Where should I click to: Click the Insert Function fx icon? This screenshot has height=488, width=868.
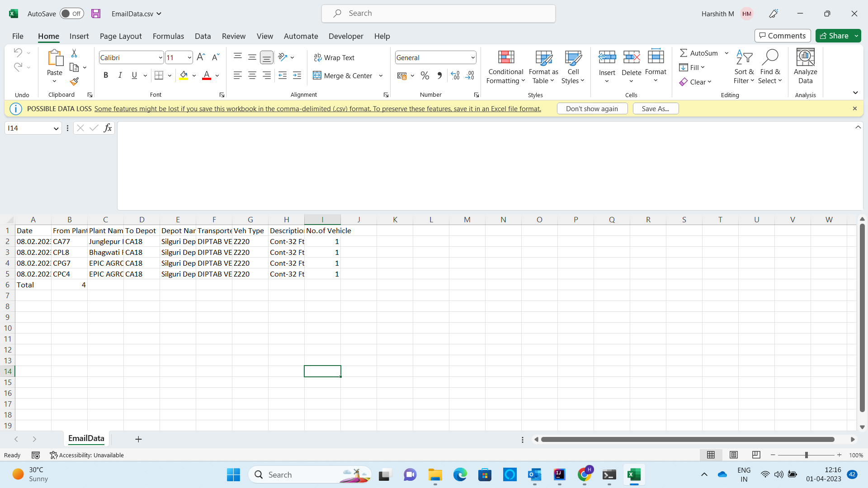[108, 128]
